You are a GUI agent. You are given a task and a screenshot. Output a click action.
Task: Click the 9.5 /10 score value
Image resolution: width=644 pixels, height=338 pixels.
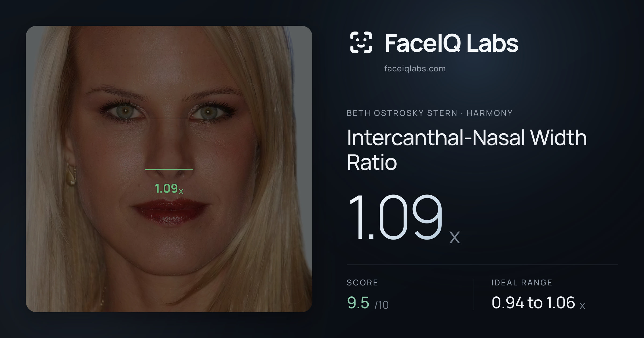pyautogui.click(x=368, y=303)
